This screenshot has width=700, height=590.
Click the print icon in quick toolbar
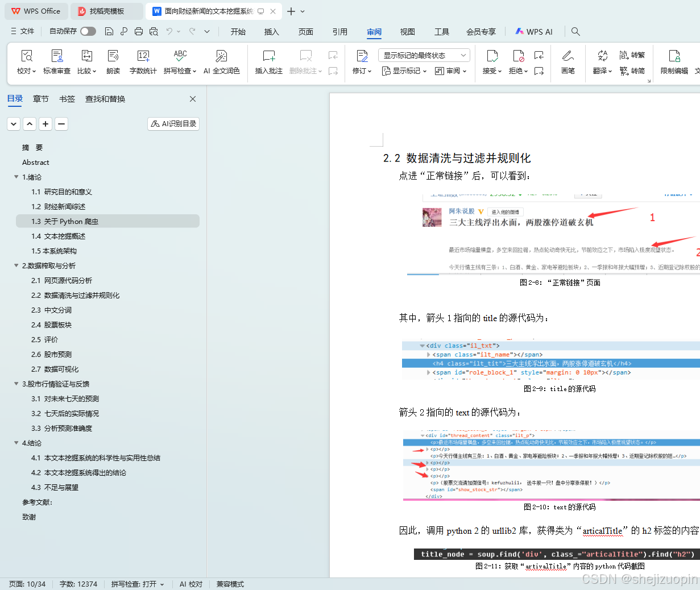(139, 31)
